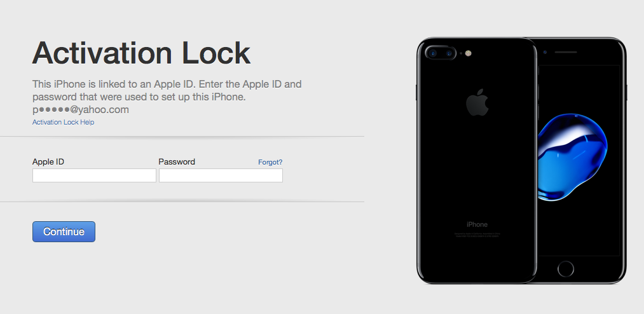Open the Activation Lock Help link
This screenshot has height=314, width=644.
click(x=63, y=122)
